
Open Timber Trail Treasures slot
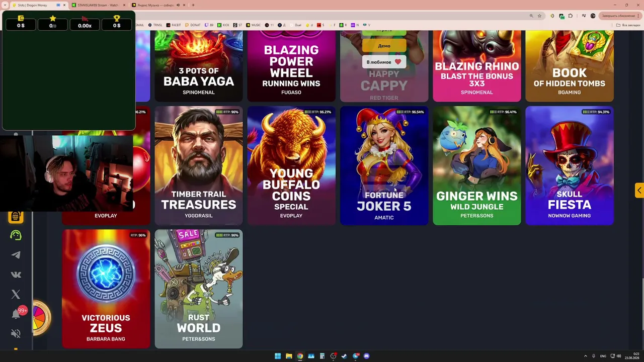tap(199, 165)
